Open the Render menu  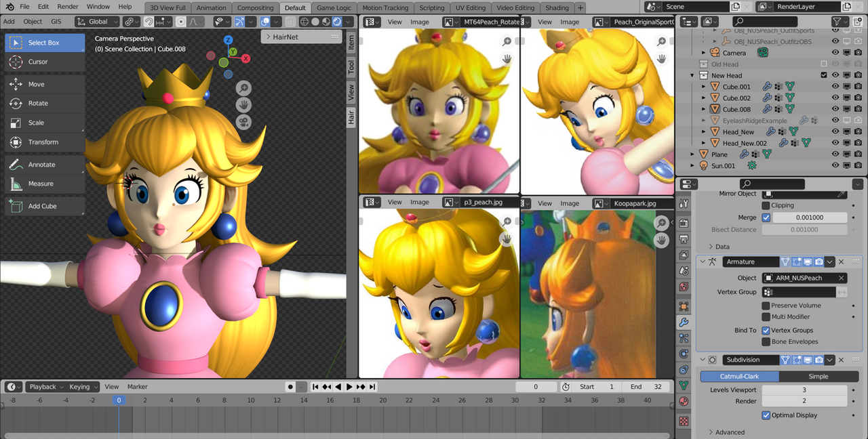point(68,7)
